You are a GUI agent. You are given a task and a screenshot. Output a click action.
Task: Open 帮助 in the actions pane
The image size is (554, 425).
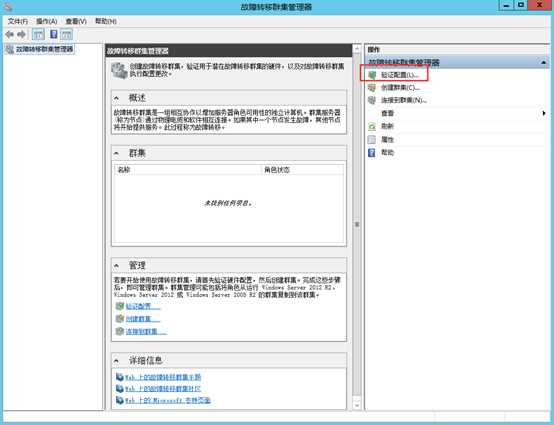pos(387,152)
